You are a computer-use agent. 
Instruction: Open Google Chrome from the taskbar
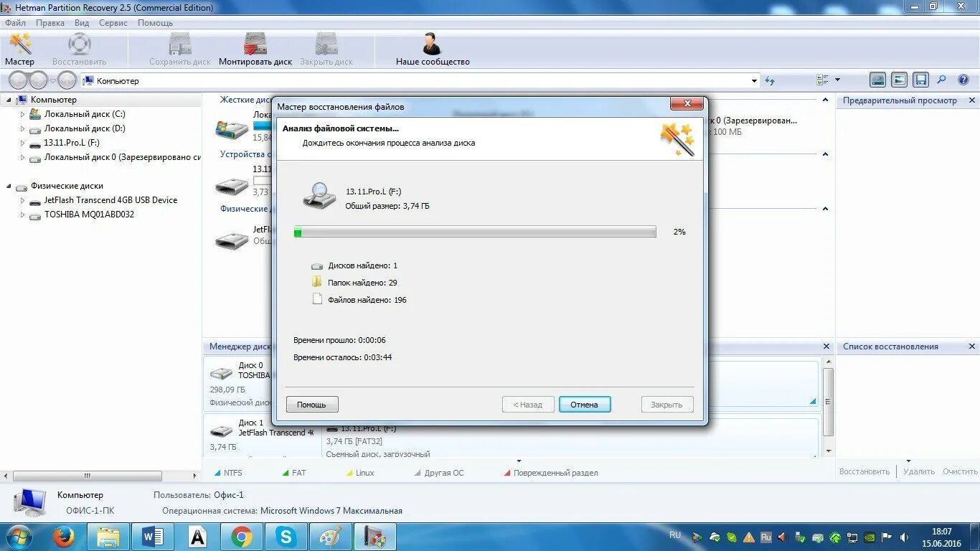(x=241, y=537)
